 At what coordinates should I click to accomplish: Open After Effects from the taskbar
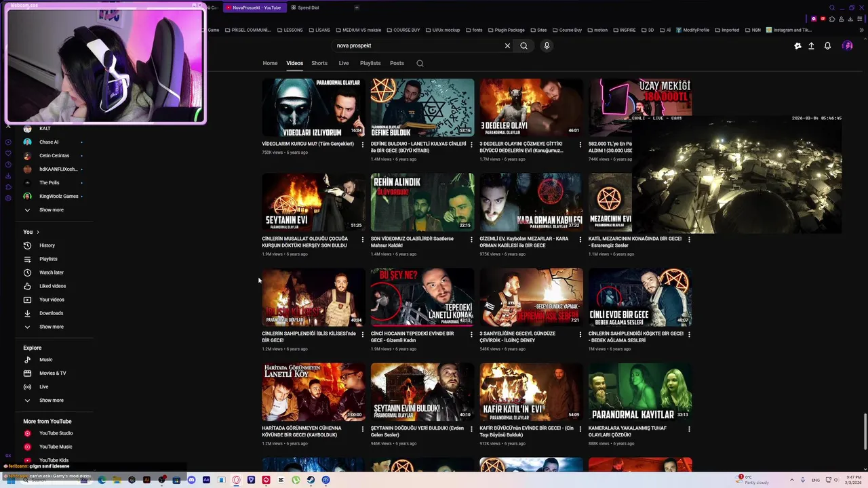(x=206, y=480)
